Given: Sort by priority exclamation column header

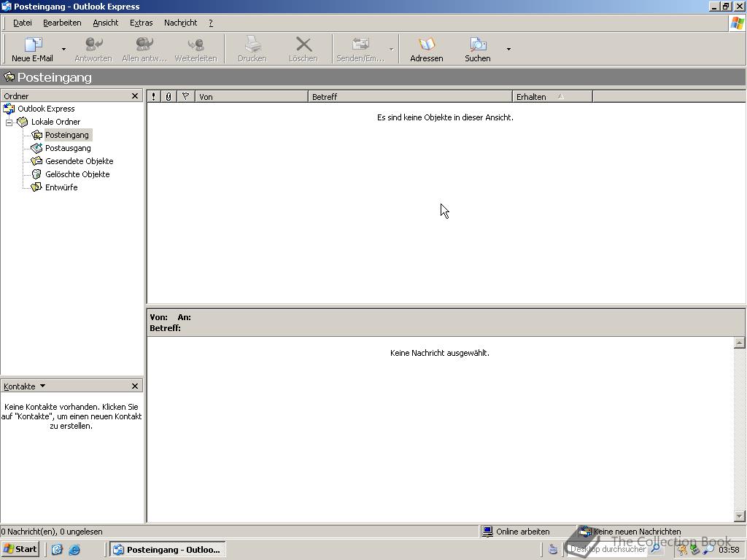Looking at the screenshot, I should click(153, 97).
